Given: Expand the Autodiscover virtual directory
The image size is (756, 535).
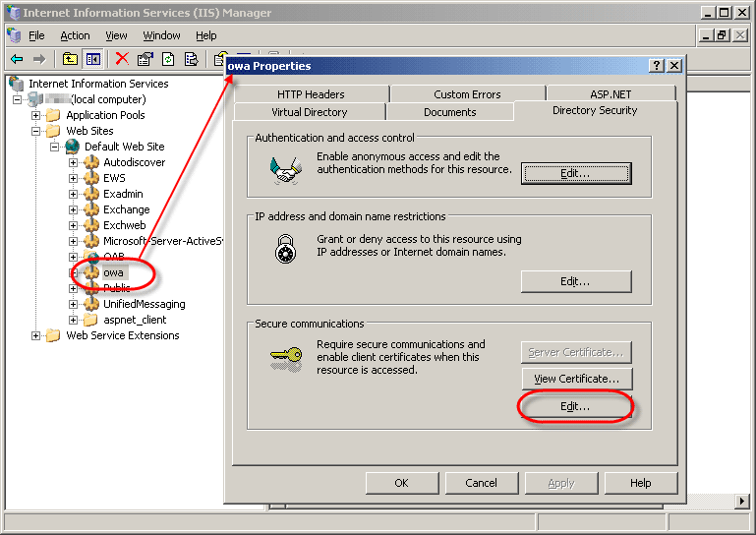Looking at the screenshot, I should pos(74,162).
